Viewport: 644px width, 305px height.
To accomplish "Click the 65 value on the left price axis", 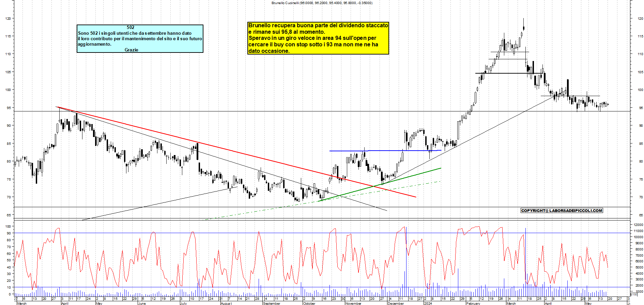I will [x=9, y=215].
